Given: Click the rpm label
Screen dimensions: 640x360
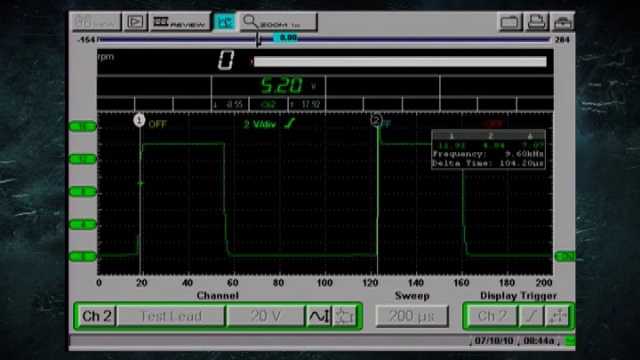Looking at the screenshot, I should click(106, 57).
